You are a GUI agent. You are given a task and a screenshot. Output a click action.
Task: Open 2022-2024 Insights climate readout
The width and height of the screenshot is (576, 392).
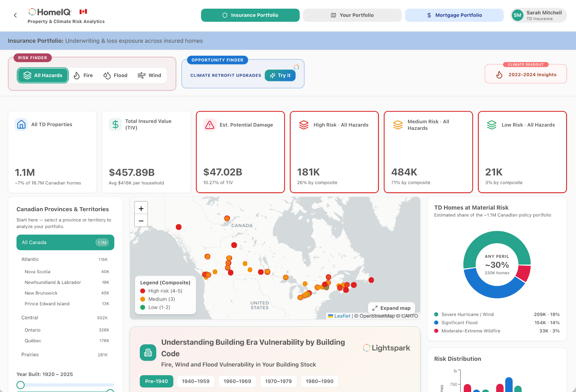point(526,75)
